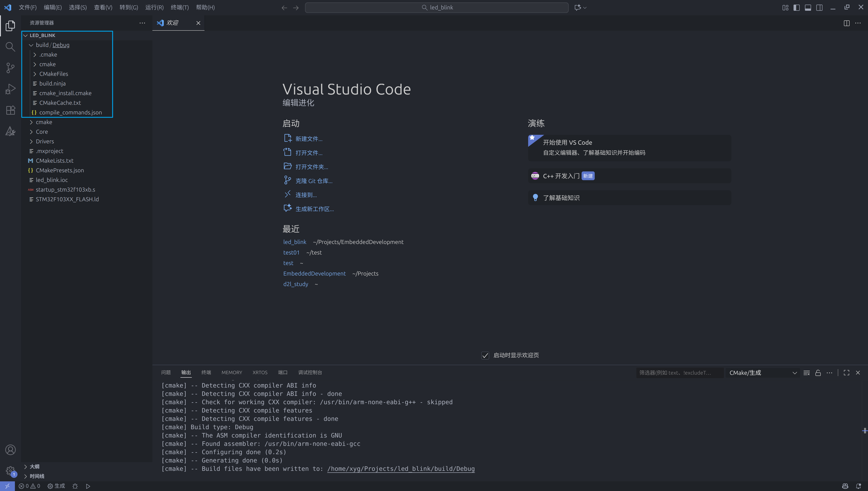Click the clear output icon in panel
The height and width of the screenshot is (491, 868).
point(806,373)
